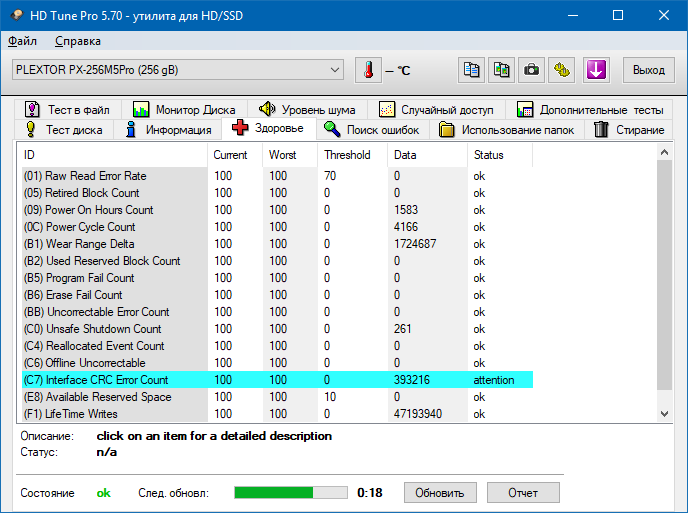The height and width of the screenshot is (513, 688).
Task: Click the green update progress bar
Action: pyautogui.click(x=290, y=493)
